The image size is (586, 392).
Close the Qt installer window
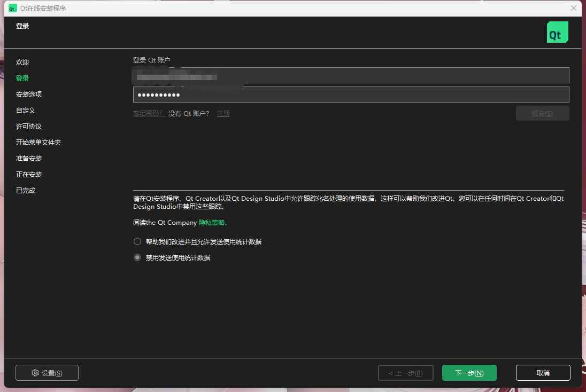click(573, 8)
